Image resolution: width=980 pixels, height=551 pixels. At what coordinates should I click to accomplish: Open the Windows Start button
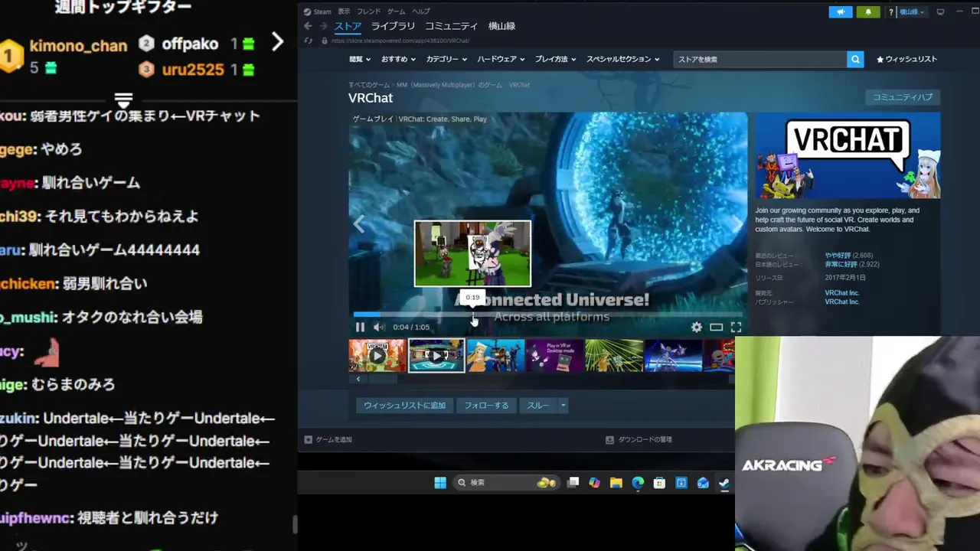(x=440, y=483)
